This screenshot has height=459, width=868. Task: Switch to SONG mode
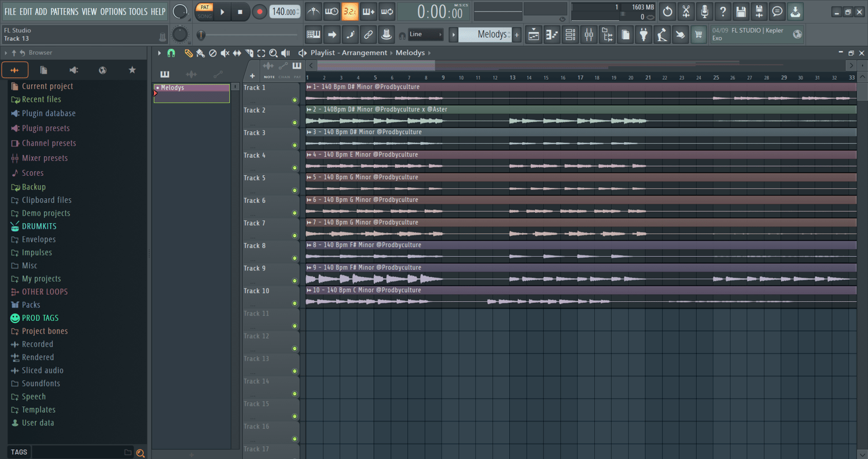click(205, 16)
